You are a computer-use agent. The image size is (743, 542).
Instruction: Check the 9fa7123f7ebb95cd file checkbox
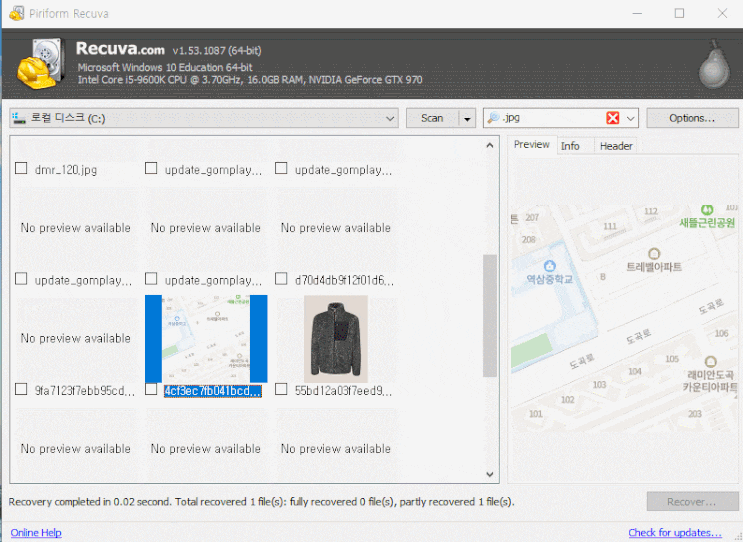(21, 389)
